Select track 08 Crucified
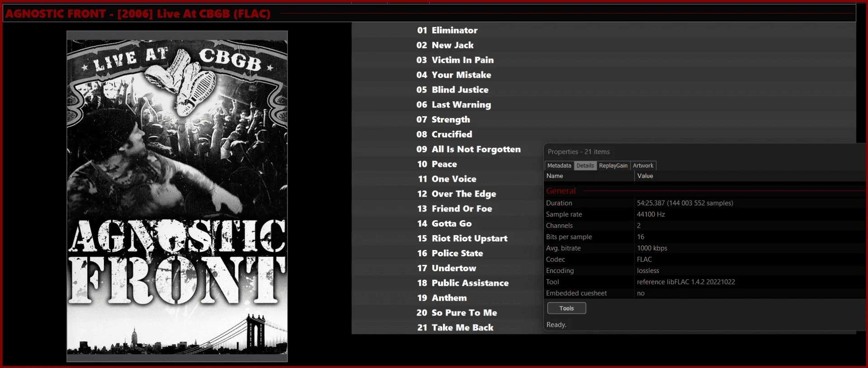 [444, 134]
